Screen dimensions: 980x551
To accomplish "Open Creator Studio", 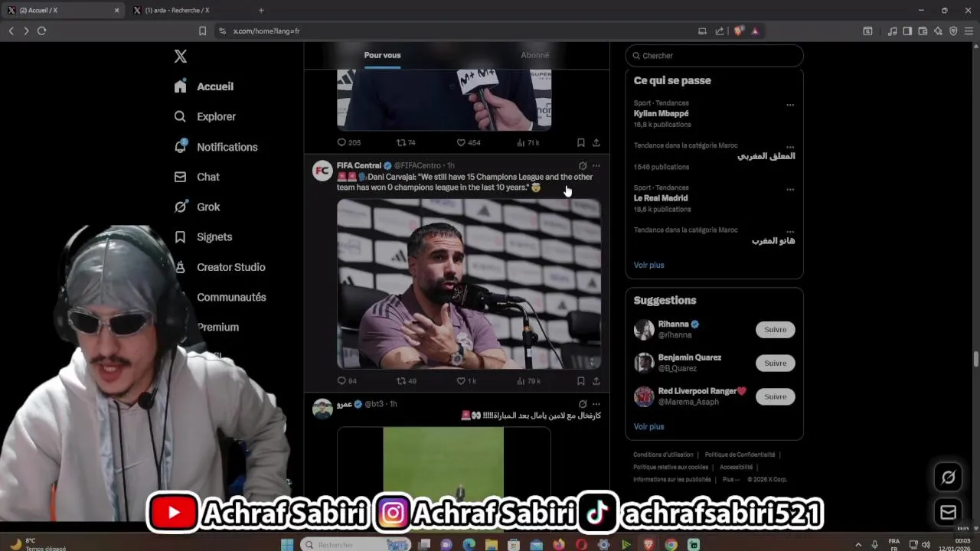I will point(220,267).
